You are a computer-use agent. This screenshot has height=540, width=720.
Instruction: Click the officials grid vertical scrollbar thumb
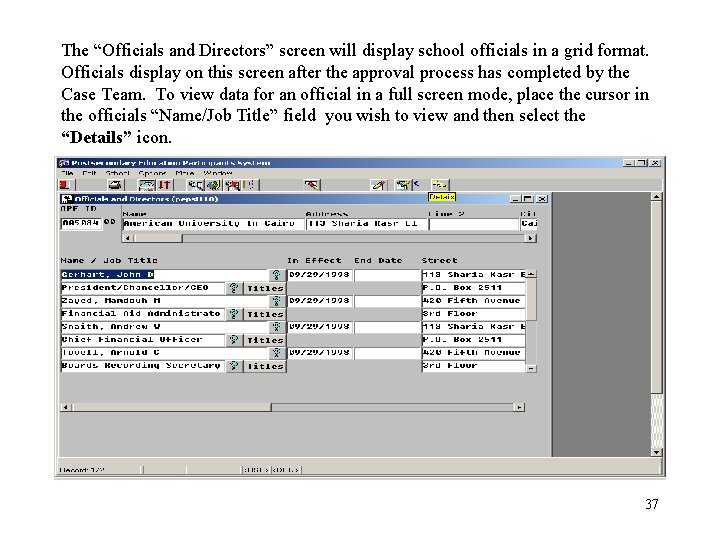point(531,299)
